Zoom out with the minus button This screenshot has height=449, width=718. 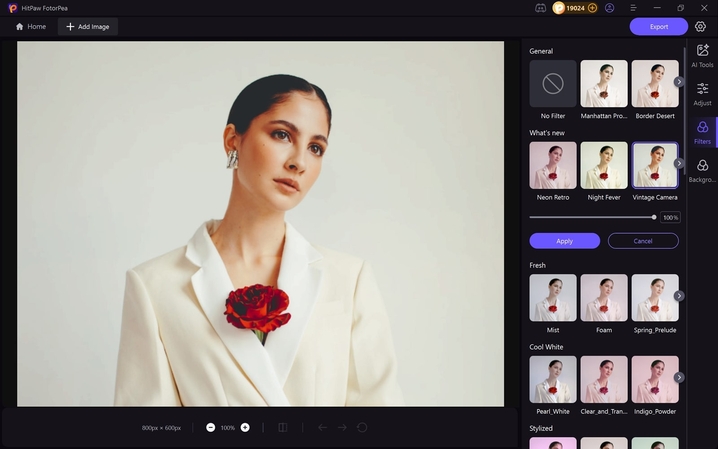[211, 427]
